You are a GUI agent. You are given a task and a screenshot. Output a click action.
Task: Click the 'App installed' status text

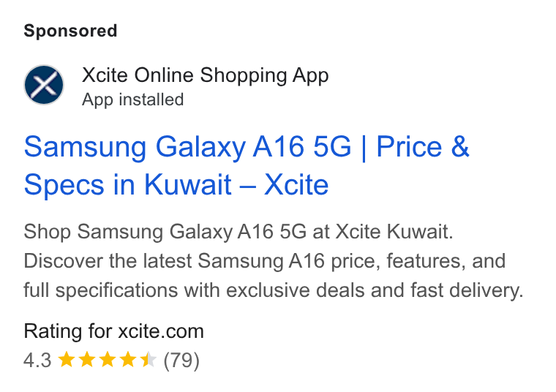click(x=132, y=99)
